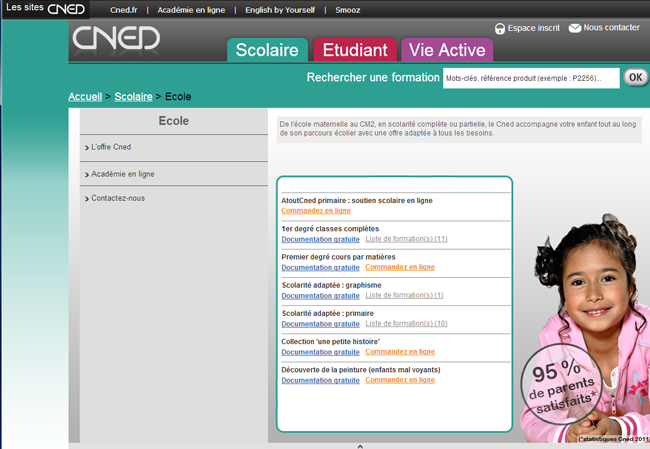Switch to the Scolaire tab
This screenshot has width=650, height=449.
[x=267, y=50]
